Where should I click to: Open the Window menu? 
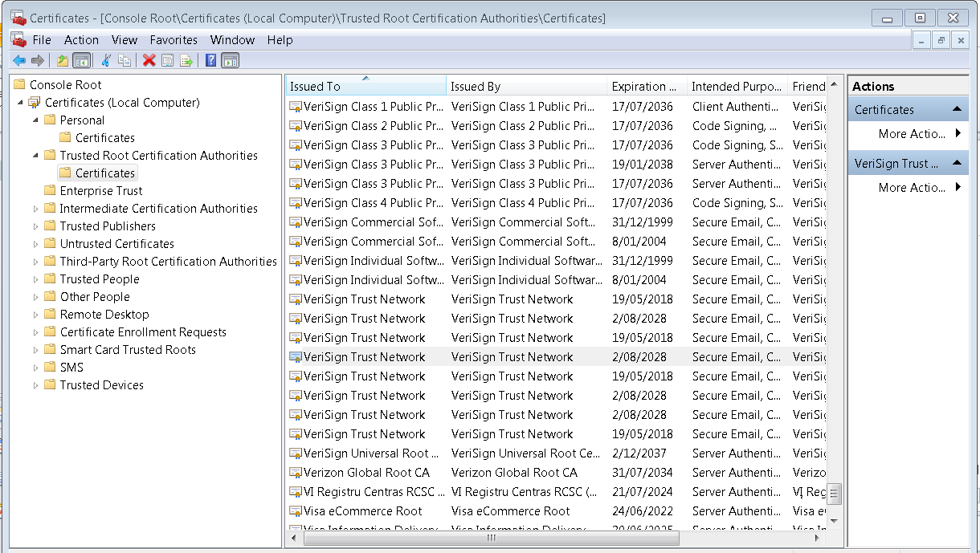(232, 39)
